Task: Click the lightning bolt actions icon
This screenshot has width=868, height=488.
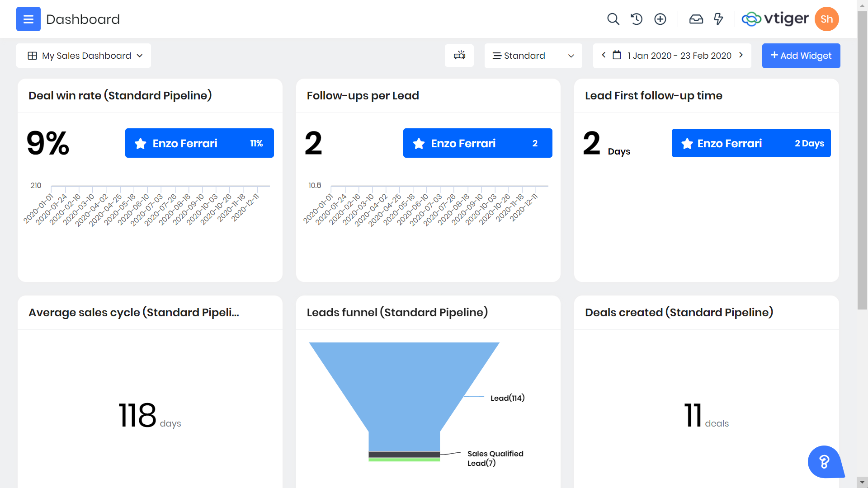Action: 718,19
